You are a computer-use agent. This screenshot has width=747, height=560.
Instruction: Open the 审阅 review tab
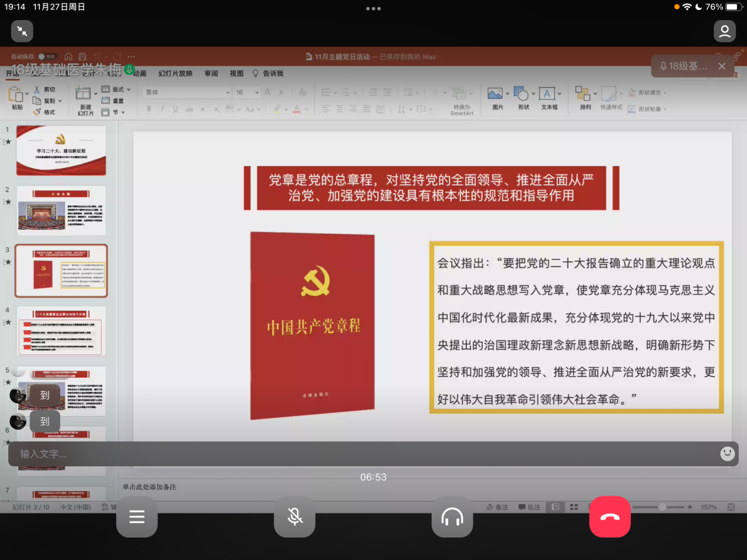[x=211, y=74]
